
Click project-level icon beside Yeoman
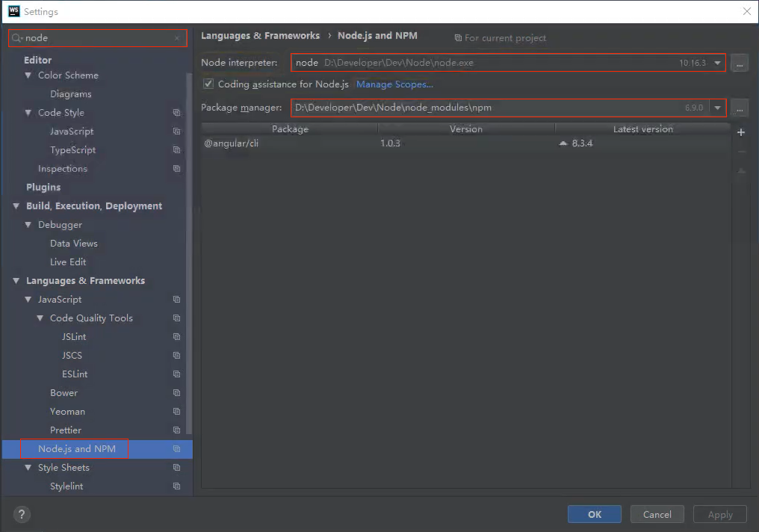[177, 412]
